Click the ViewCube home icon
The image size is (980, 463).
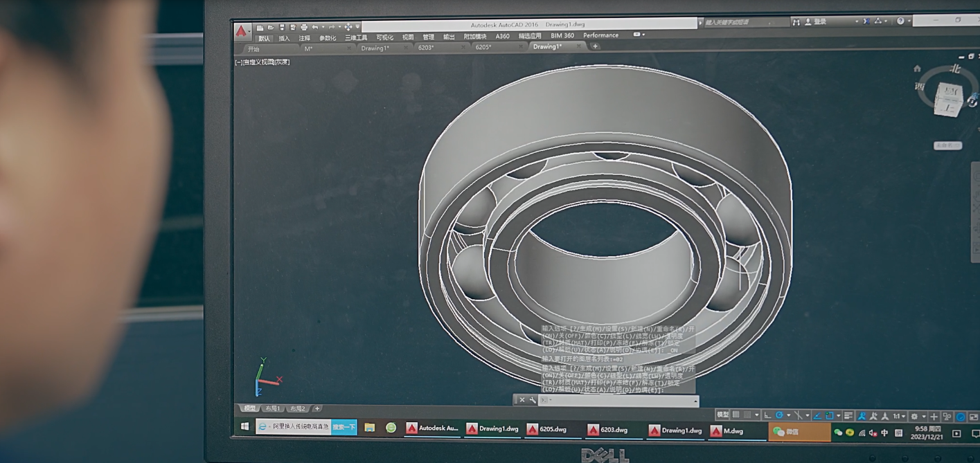point(917,69)
